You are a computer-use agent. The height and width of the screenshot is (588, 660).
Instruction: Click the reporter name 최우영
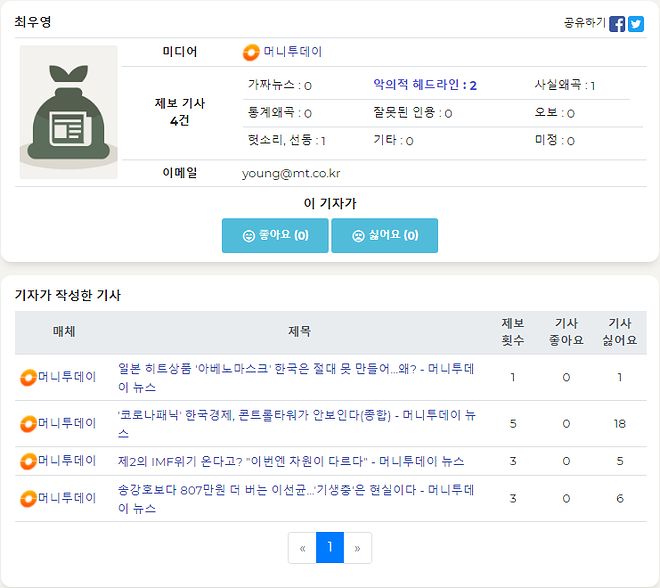click(x=33, y=21)
